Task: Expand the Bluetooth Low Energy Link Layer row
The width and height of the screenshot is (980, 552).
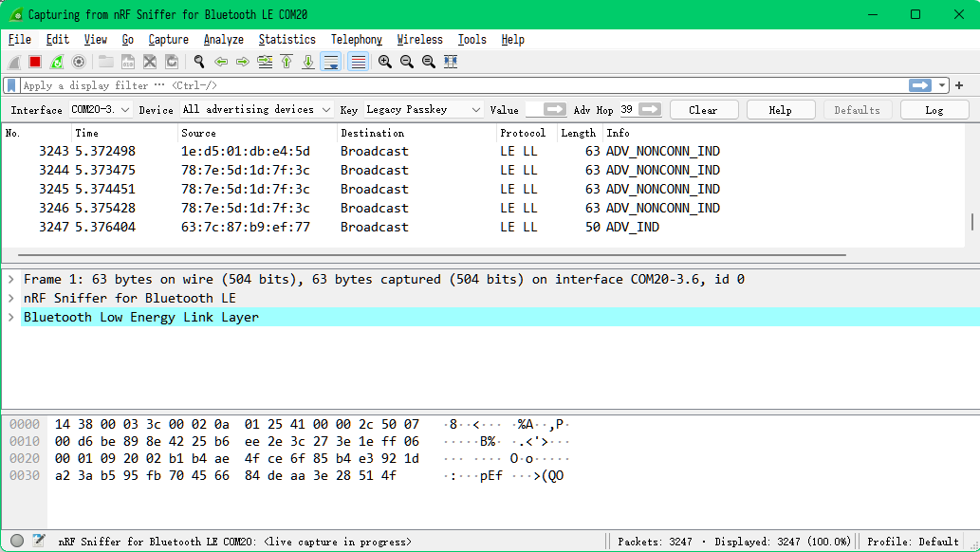Action: (x=10, y=317)
